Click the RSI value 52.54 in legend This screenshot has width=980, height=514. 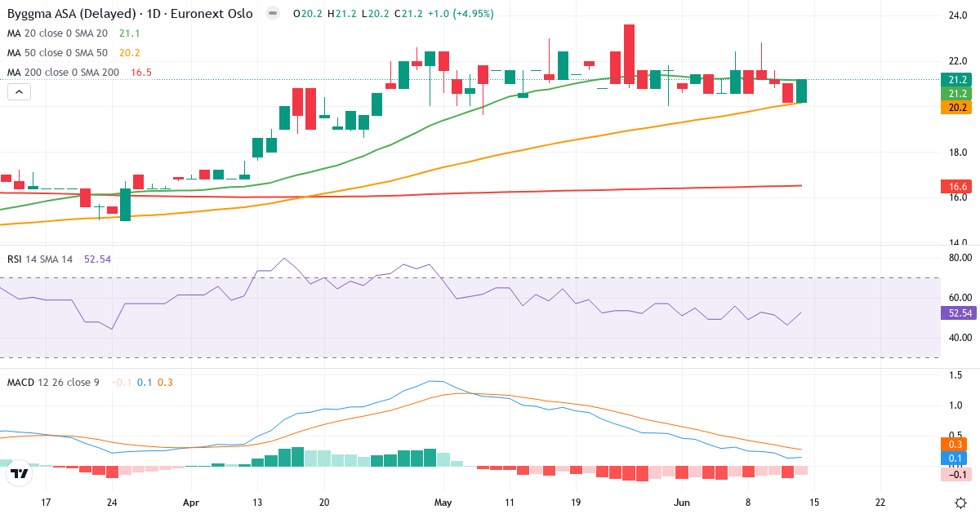[x=97, y=259]
